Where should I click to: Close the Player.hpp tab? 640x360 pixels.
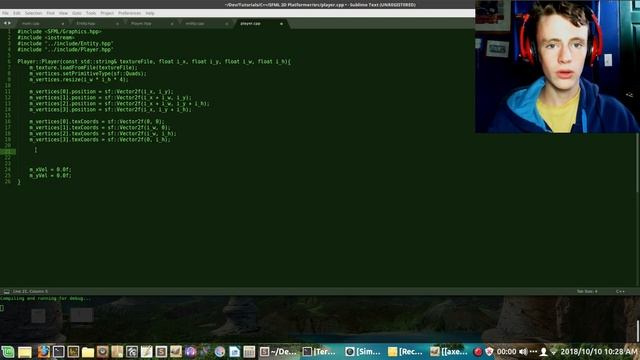[172, 24]
